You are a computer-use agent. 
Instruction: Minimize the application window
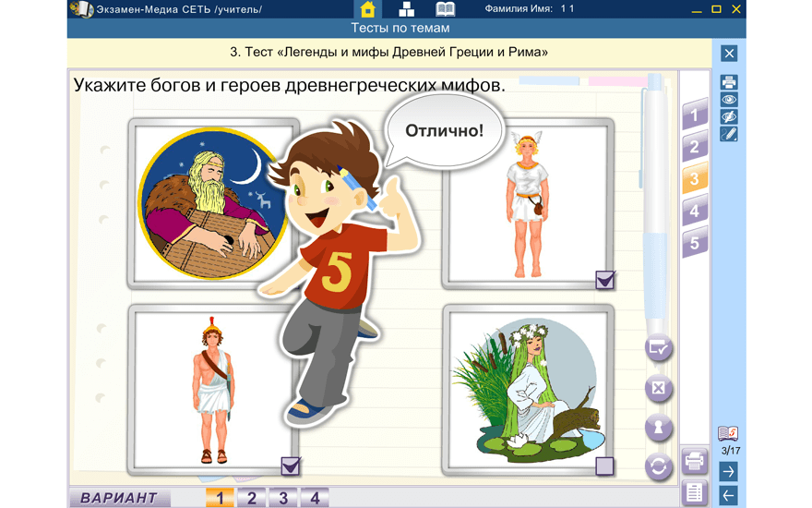(697, 9)
